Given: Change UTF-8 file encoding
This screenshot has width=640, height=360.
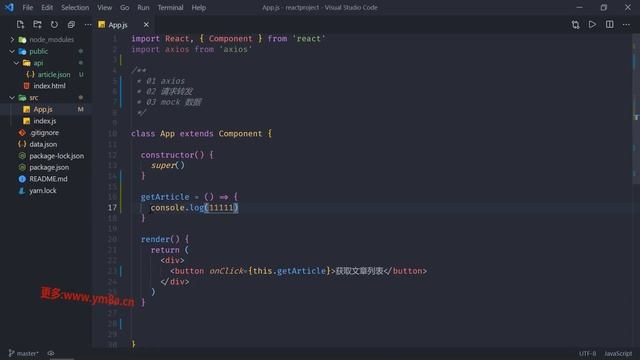Looking at the screenshot, I should [587, 353].
